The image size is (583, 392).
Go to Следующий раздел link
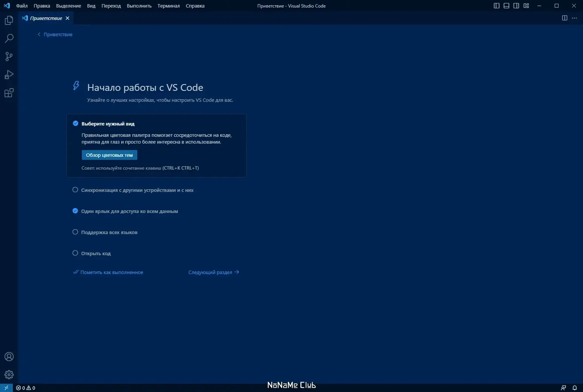[x=214, y=272]
